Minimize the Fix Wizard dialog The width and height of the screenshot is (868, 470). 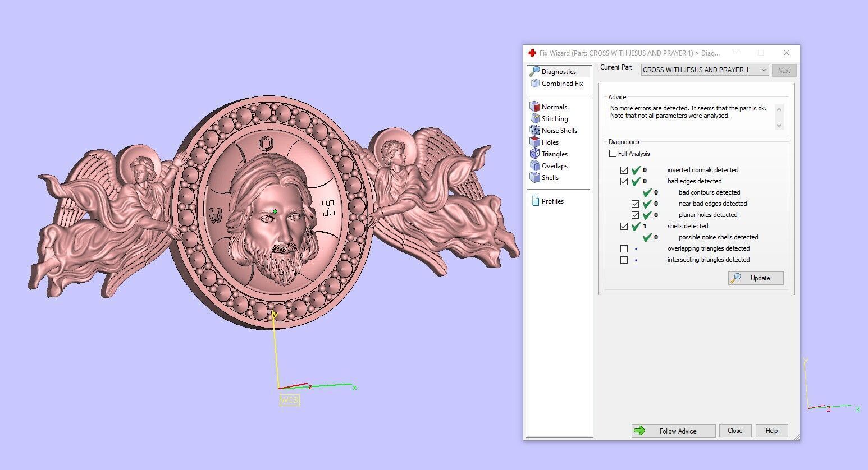coord(735,53)
